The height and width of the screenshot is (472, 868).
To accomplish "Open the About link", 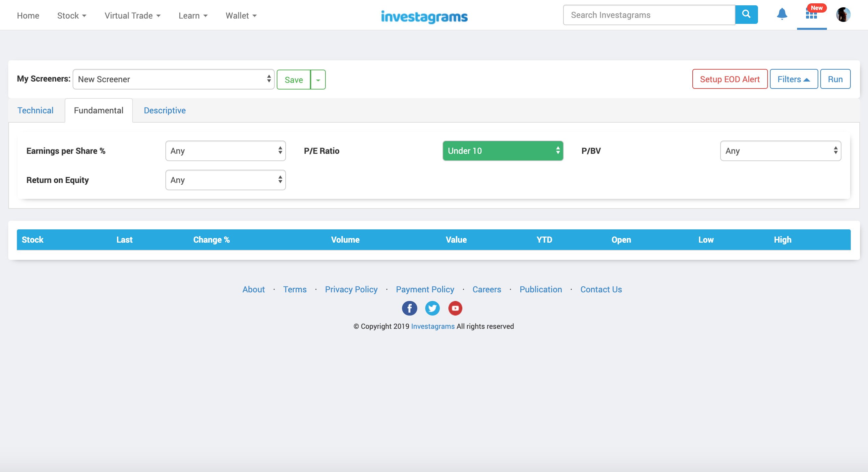I will [254, 289].
